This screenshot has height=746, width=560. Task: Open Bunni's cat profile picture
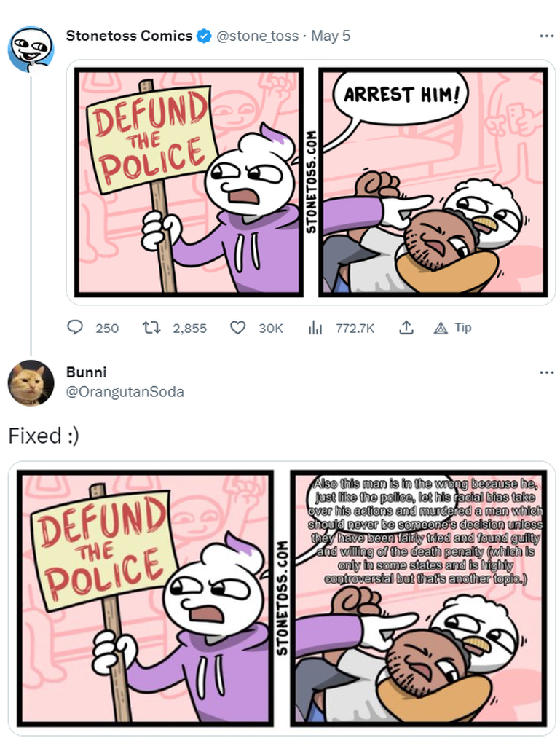pos(31,382)
